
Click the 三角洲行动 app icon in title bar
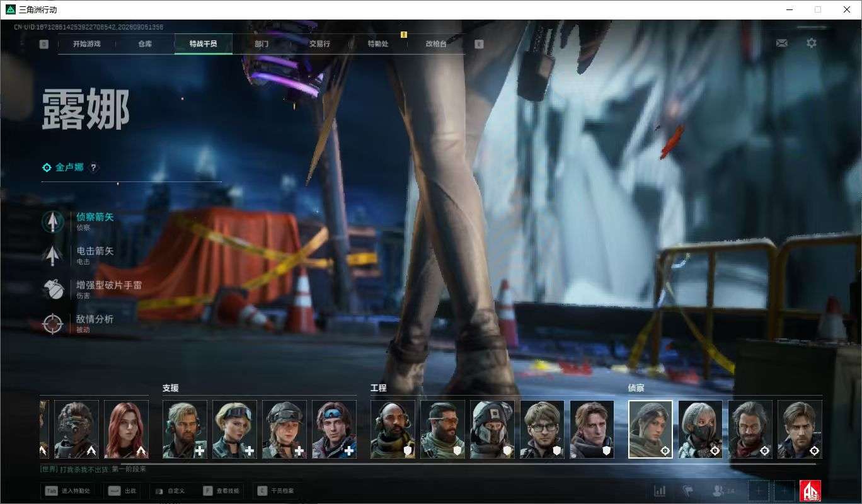tap(10, 9)
